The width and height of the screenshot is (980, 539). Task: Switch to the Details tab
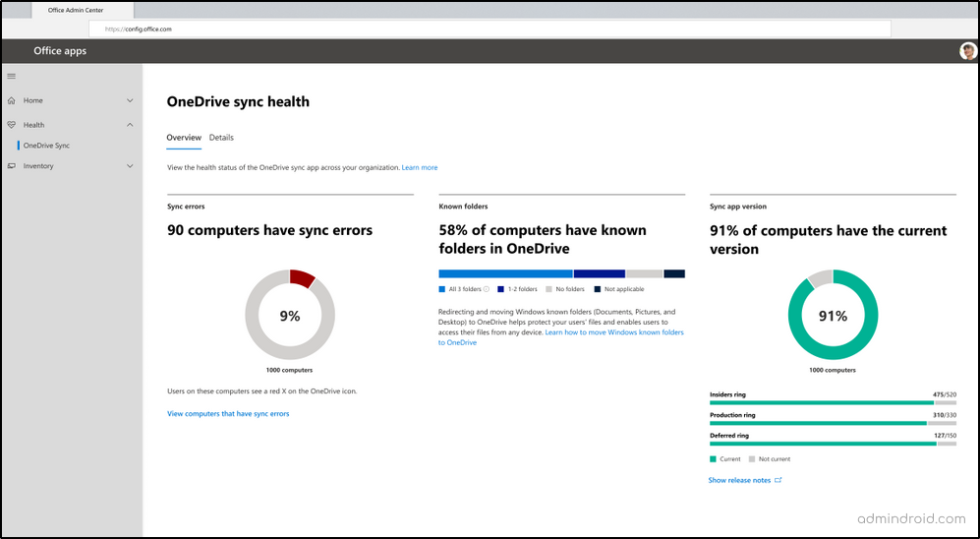click(221, 138)
